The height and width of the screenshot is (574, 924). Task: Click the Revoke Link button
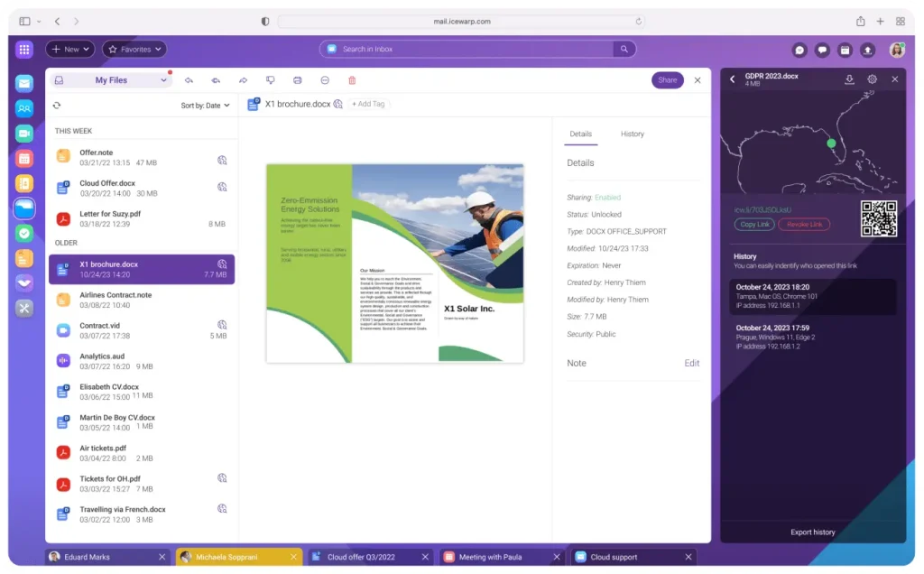coord(803,225)
